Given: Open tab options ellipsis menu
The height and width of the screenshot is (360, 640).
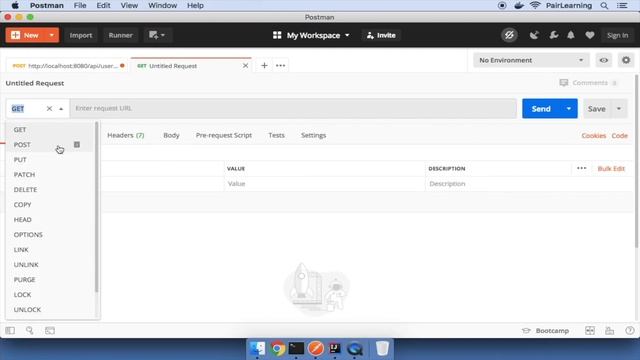Looking at the screenshot, I should 280,66.
